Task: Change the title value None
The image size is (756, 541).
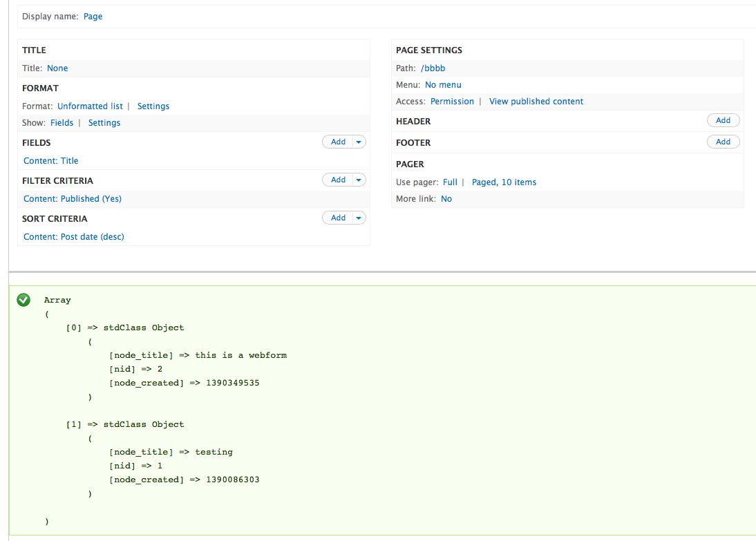Action: (57, 68)
